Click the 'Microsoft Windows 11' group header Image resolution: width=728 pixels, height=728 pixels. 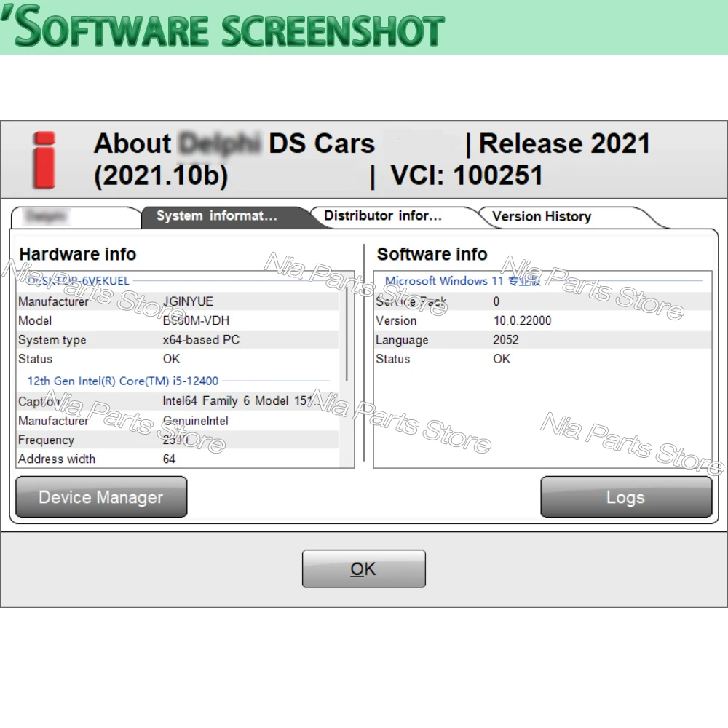(462, 281)
